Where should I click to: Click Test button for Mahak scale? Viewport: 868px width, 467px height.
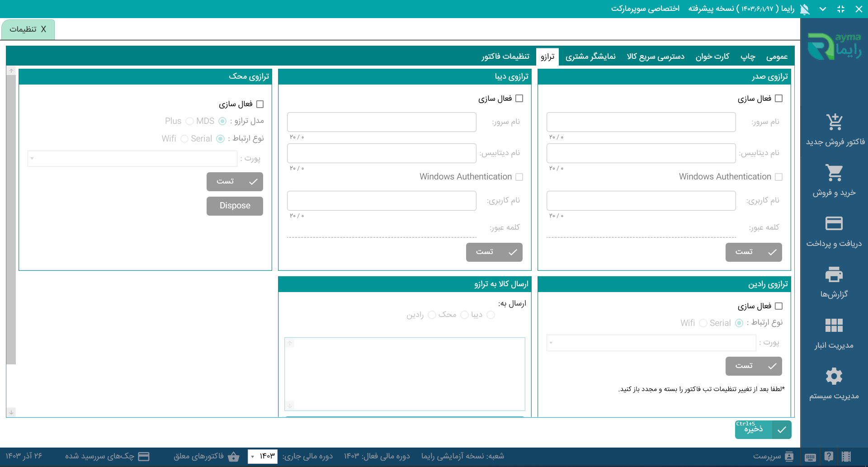click(x=235, y=182)
